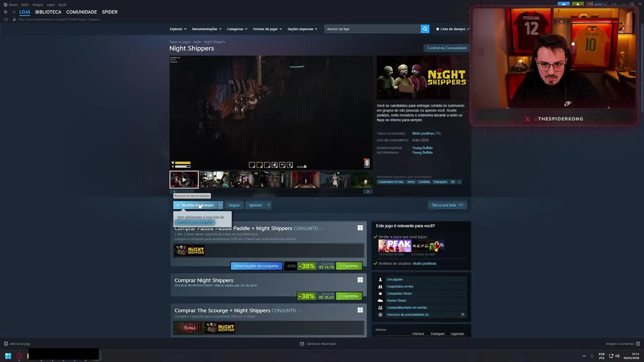
Task: Click the Adicionar jogo plus icon
Action: pyautogui.click(x=6, y=343)
